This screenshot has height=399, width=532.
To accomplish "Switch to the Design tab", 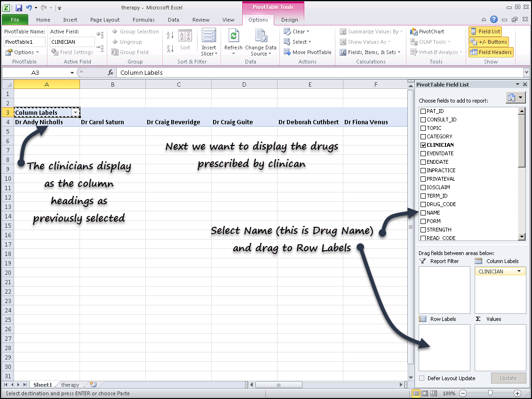I will point(289,20).
